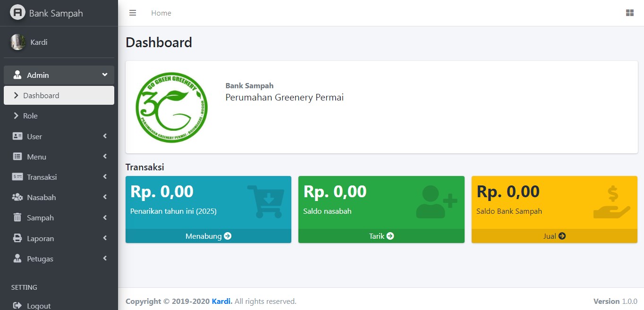Click the Tarik link on green card
This screenshot has width=644, height=310.
click(x=381, y=236)
